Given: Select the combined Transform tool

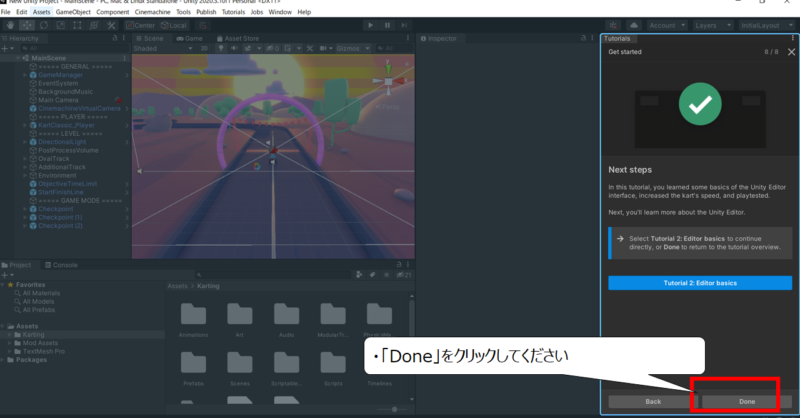Looking at the screenshot, I should point(94,25).
